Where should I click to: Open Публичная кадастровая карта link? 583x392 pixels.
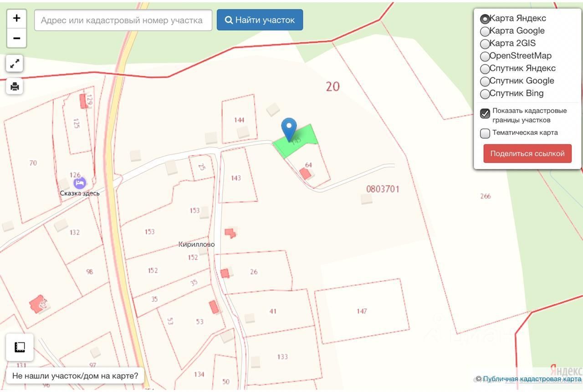coord(532,379)
